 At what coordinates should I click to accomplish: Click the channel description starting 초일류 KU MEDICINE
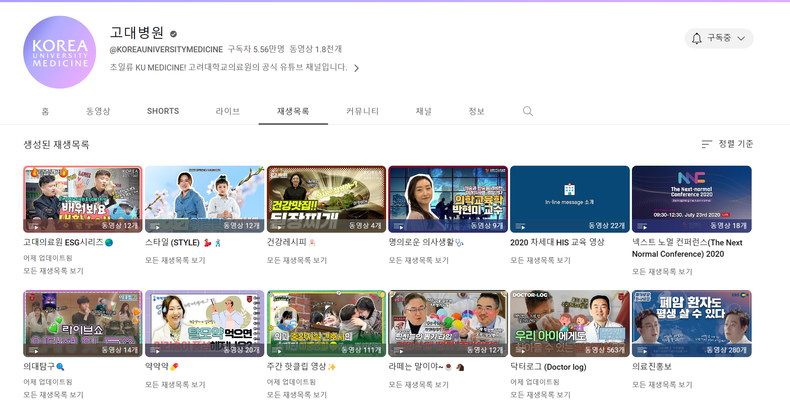click(x=229, y=67)
